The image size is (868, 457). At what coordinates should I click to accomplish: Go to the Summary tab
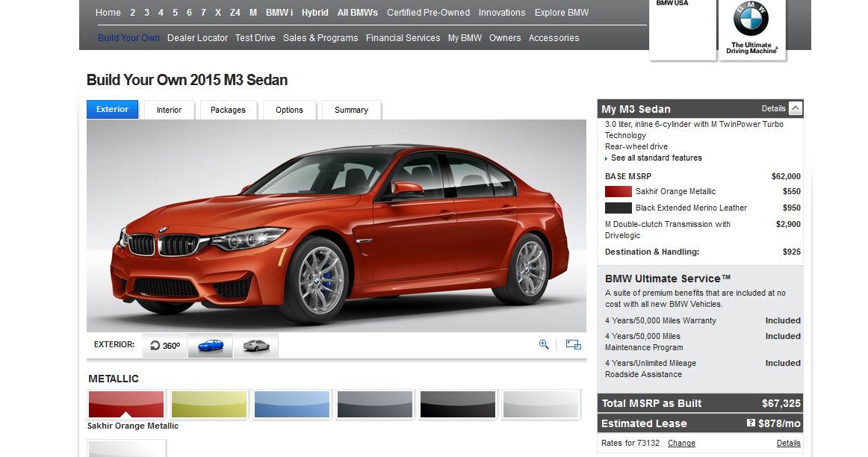[351, 110]
